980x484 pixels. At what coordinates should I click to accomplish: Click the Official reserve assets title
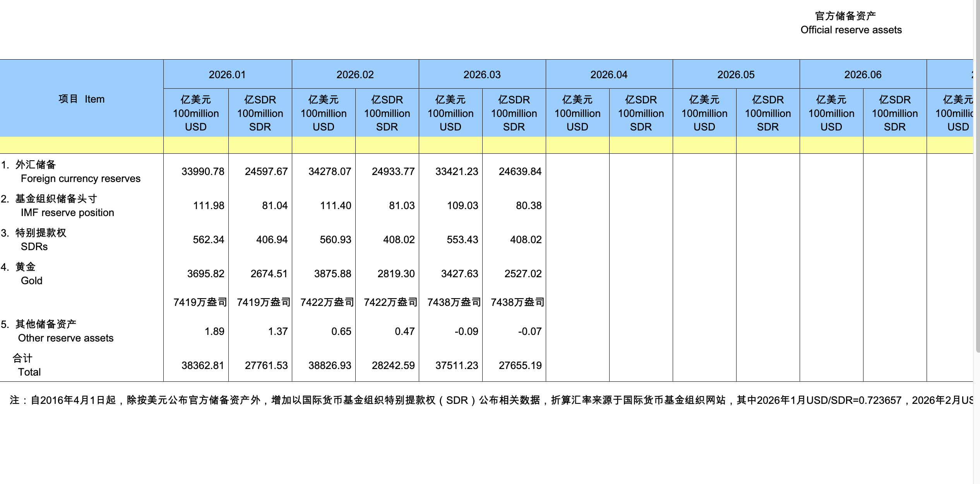[x=851, y=30]
